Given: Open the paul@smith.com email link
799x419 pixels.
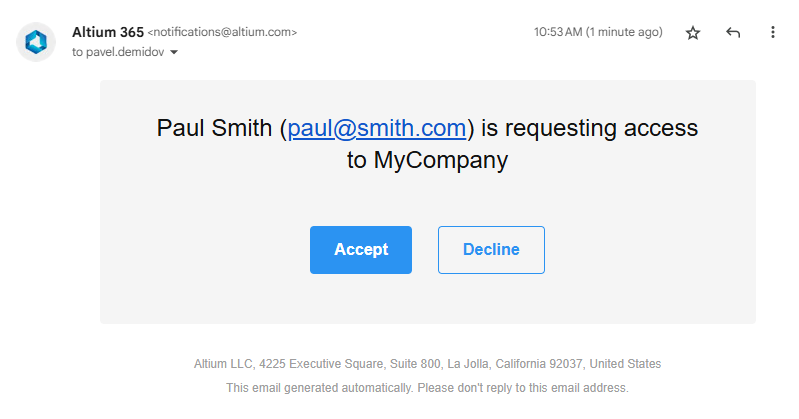Looking at the screenshot, I should click(377, 128).
